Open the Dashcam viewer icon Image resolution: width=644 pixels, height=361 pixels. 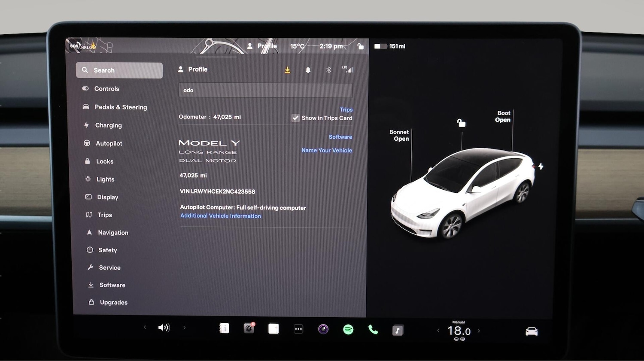point(249,328)
